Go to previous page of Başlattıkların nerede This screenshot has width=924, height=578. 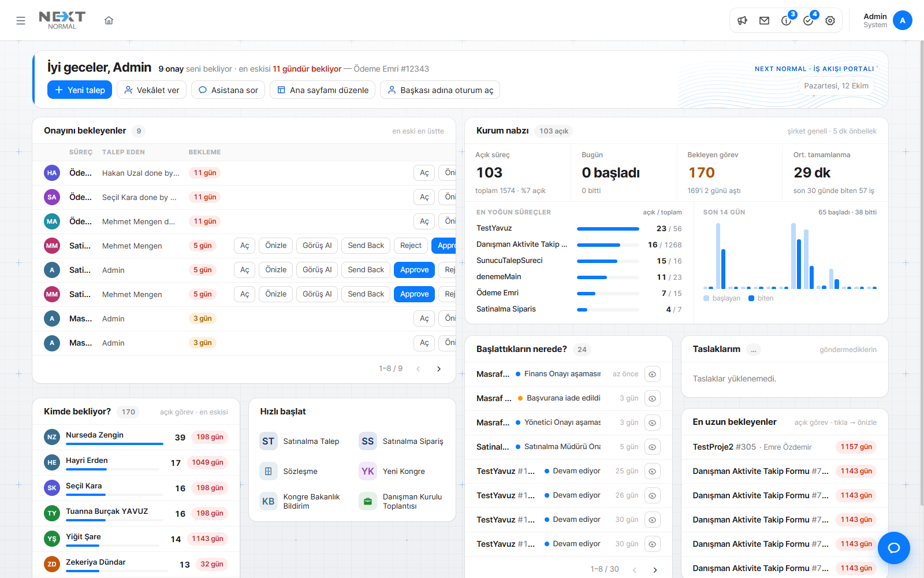point(634,569)
